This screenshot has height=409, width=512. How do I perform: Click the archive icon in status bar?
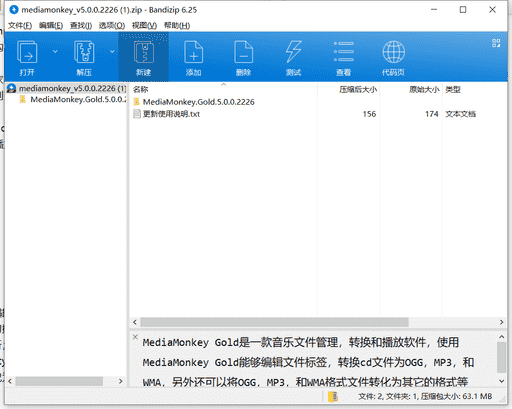click(x=333, y=396)
